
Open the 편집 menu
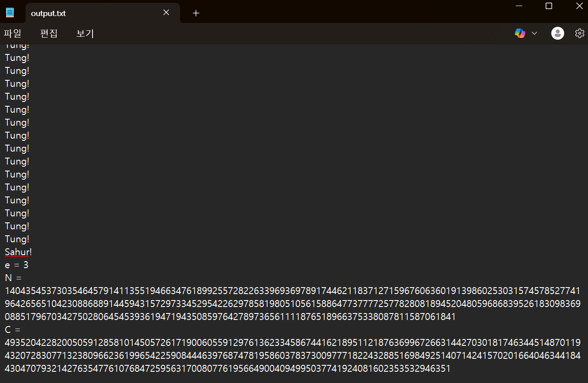pyautogui.click(x=49, y=33)
